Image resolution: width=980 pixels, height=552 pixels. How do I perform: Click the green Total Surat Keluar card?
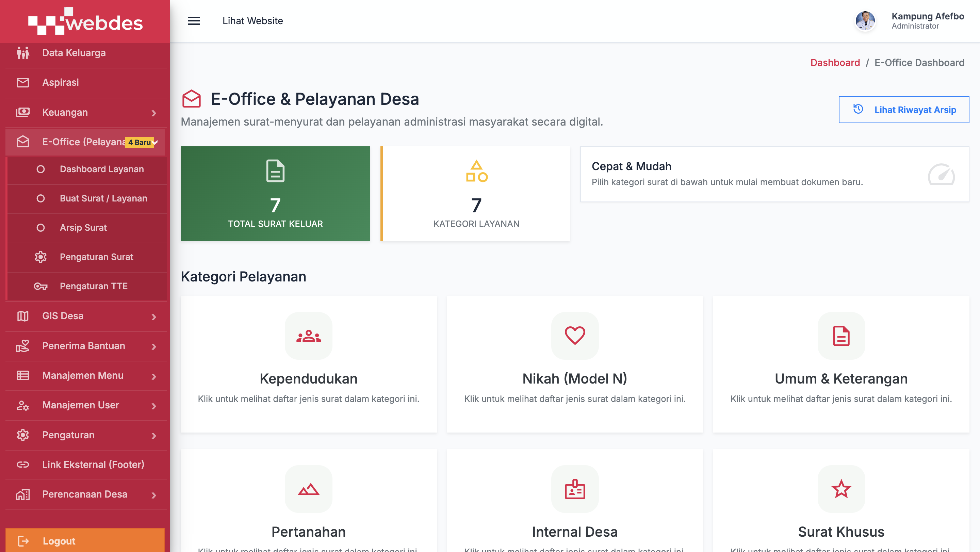[275, 194]
